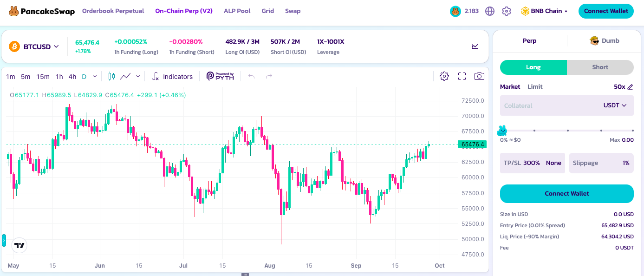The image size is (644, 276).
Task: Open BNB Chain network selector
Action: point(544,11)
